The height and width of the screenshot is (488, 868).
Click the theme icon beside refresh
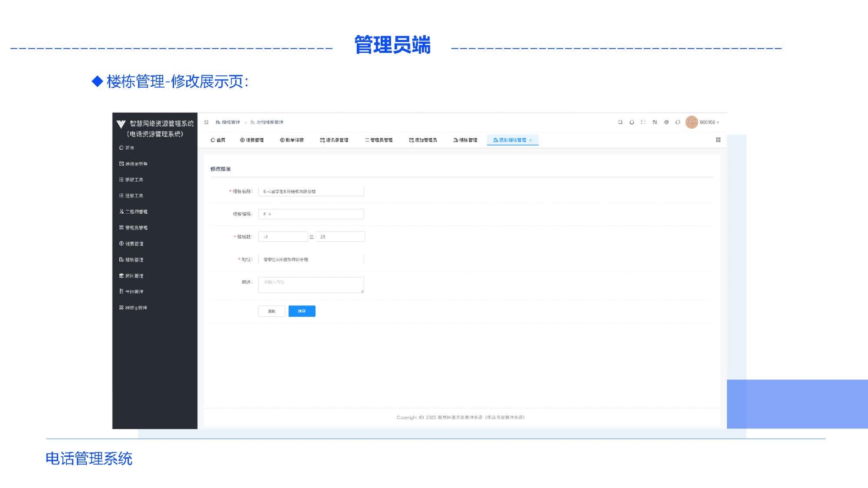click(x=666, y=122)
